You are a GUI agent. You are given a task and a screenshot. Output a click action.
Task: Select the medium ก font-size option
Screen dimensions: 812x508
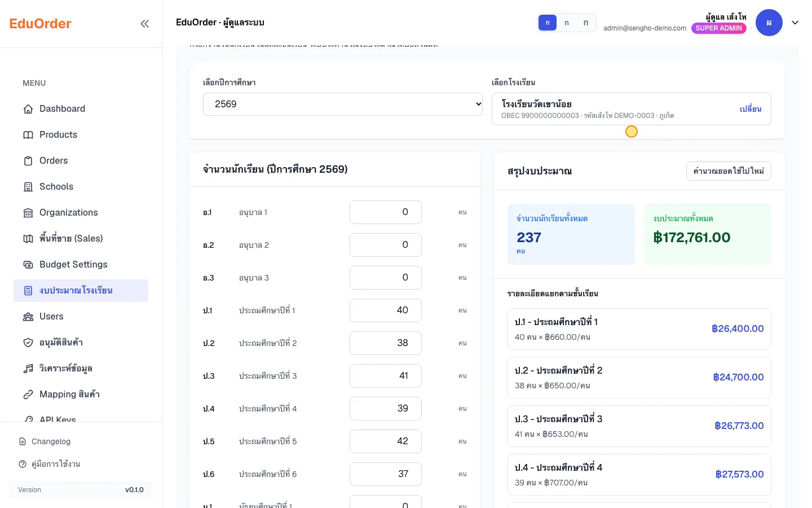(x=567, y=23)
